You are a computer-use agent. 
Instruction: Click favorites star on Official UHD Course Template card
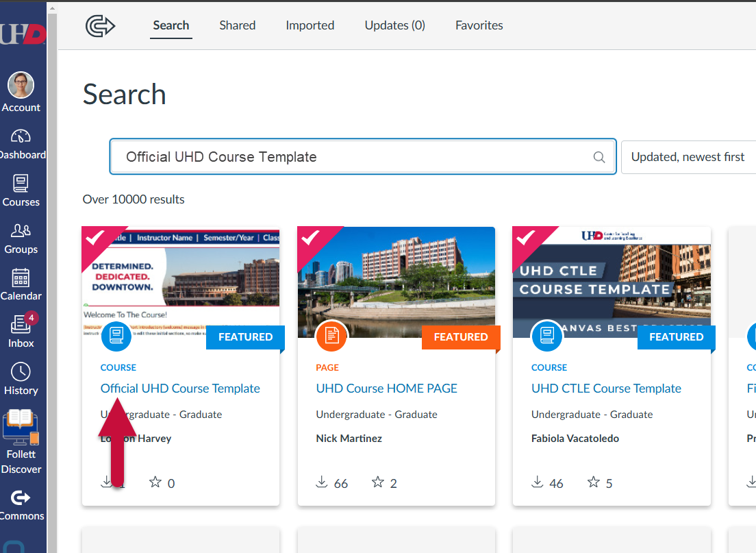click(x=155, y=482)
